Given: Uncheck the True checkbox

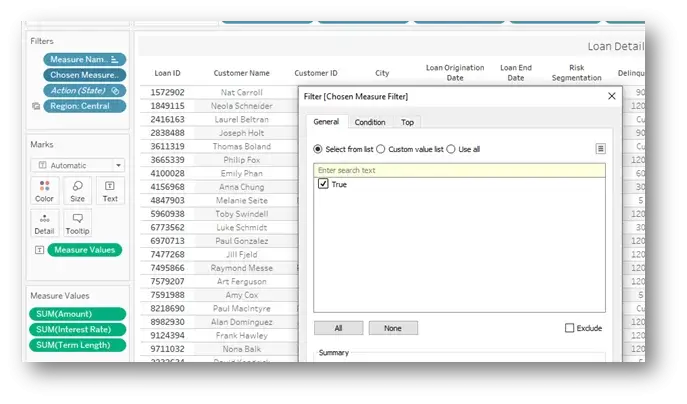Looking at the screenshot, I should 323,184.
